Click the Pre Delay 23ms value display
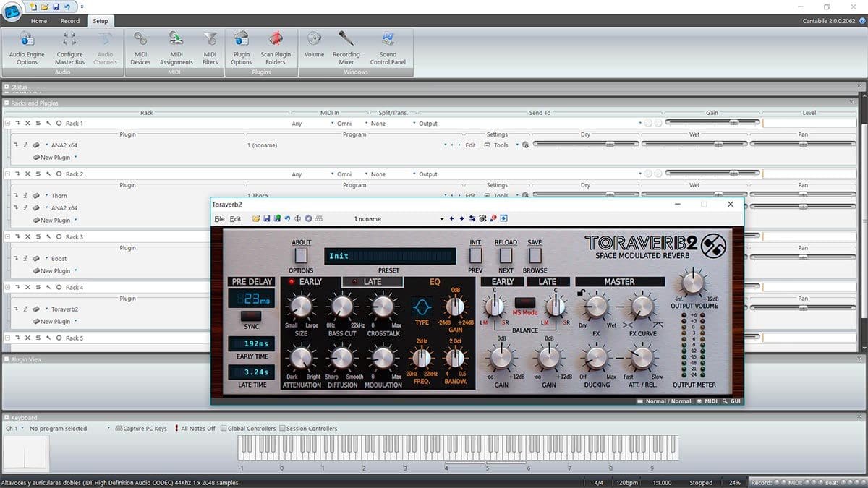 252,298
